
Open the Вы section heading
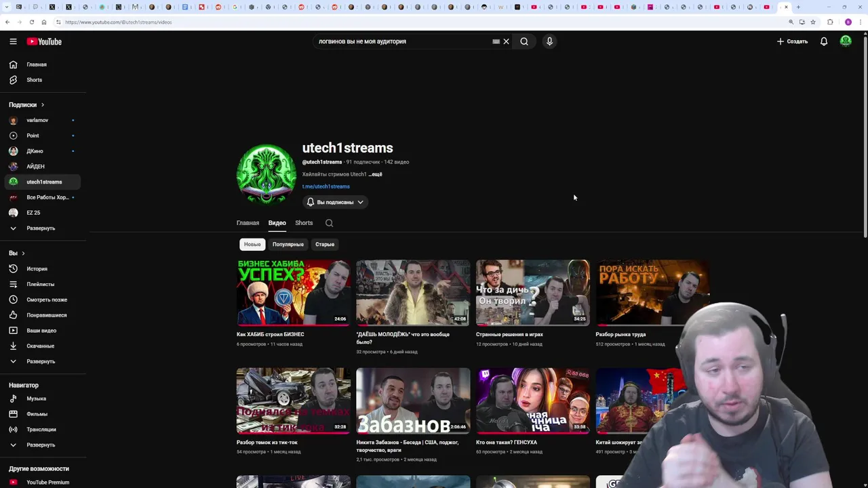click(17, 253)
